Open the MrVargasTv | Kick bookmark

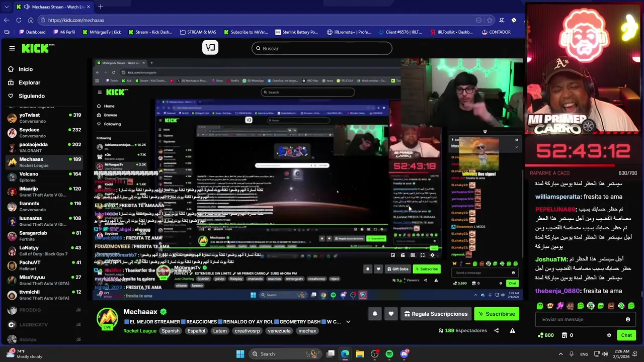coord(101,32)
